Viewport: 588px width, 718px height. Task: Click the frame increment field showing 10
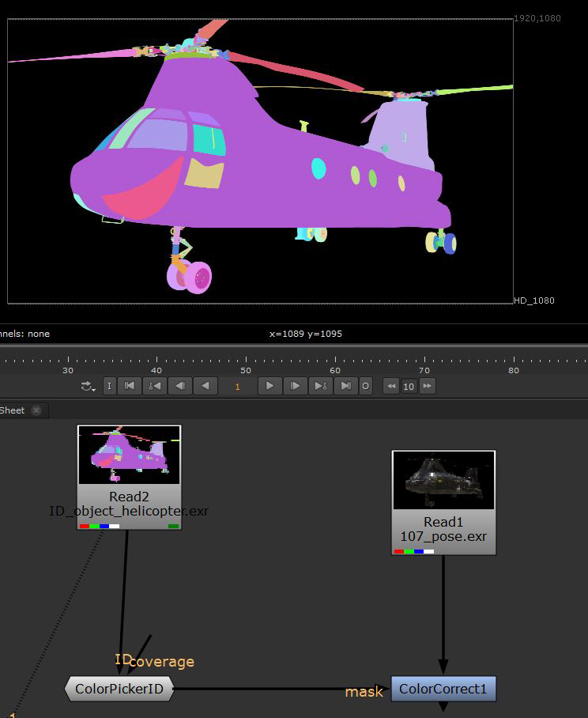tap(409, 386)
